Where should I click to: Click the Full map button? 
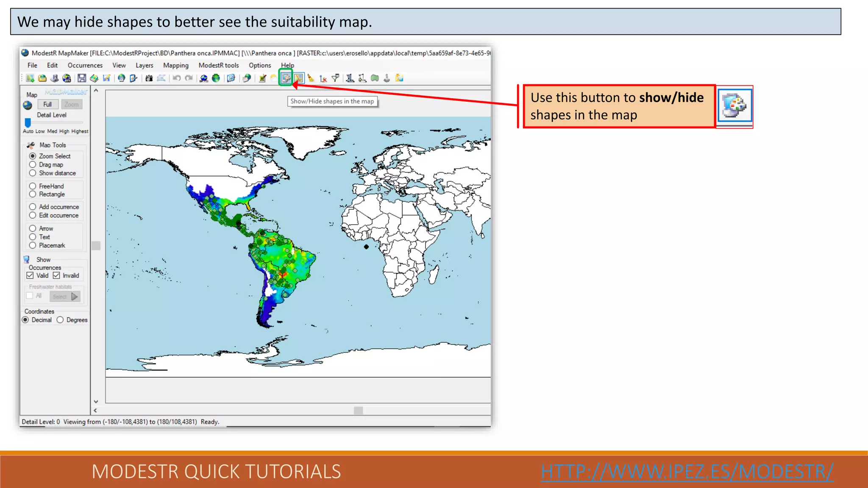[47, 104]
